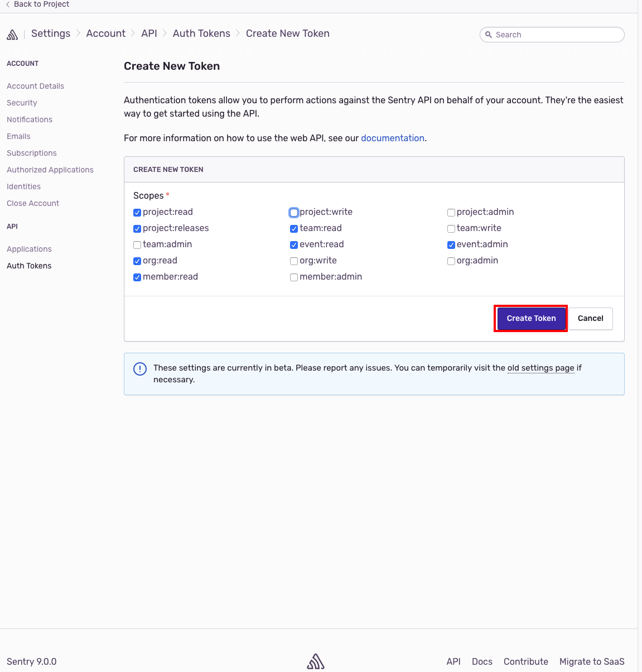Open Identities in sidebar
This screenshot has width=642, height=672.
[23, 186]
